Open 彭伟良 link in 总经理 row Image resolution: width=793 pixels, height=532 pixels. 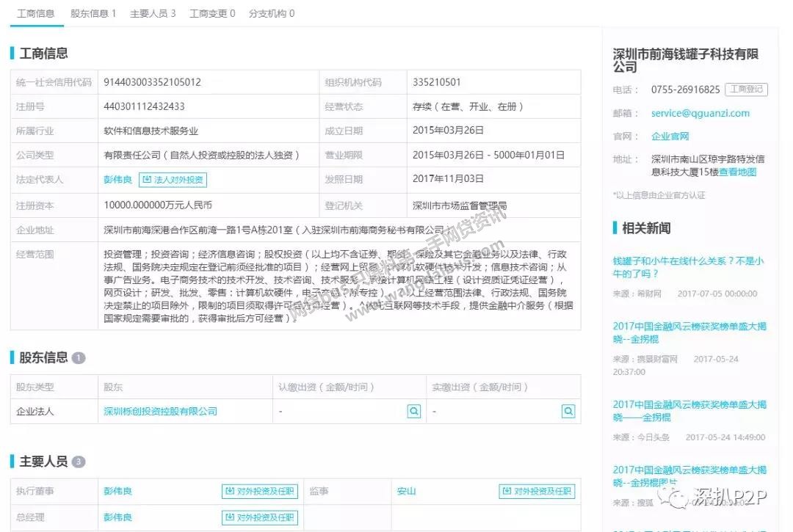click(117, 517)
